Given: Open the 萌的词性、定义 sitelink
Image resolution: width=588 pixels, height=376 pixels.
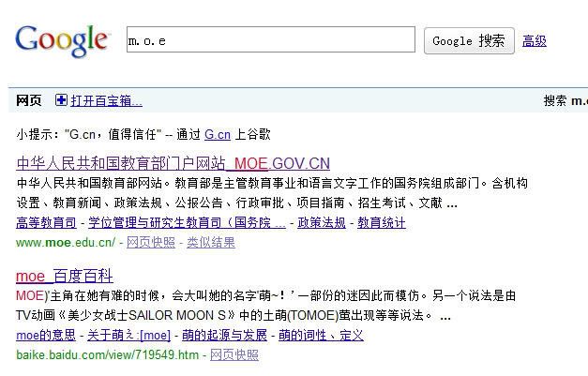Looking at the screenshot, I should coord(321,335).
